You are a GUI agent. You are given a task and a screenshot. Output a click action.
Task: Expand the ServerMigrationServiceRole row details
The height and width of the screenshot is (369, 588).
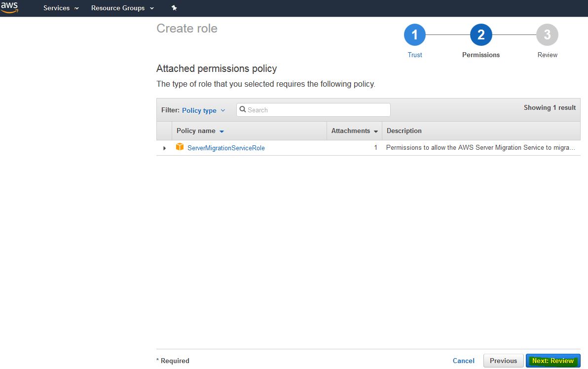tap(165, 148)
